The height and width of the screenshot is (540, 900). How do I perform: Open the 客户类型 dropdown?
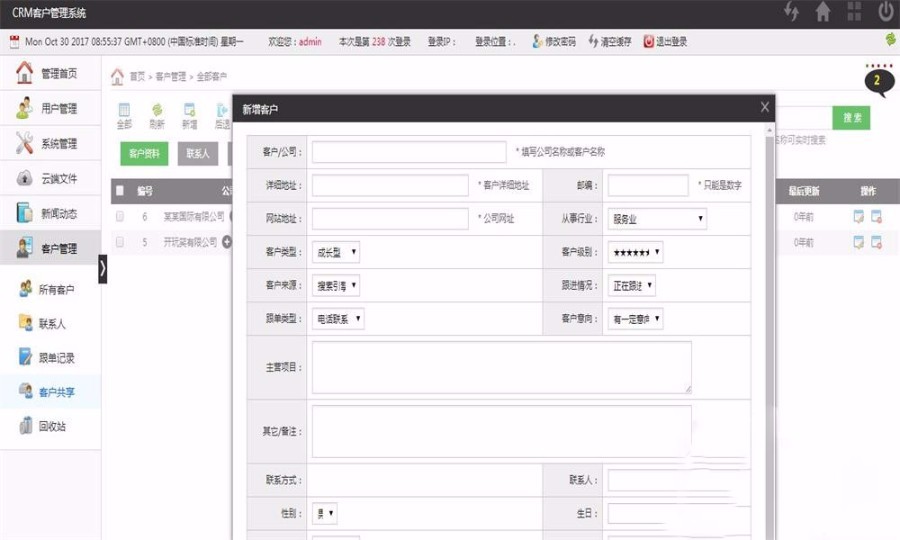coord(336,252)
